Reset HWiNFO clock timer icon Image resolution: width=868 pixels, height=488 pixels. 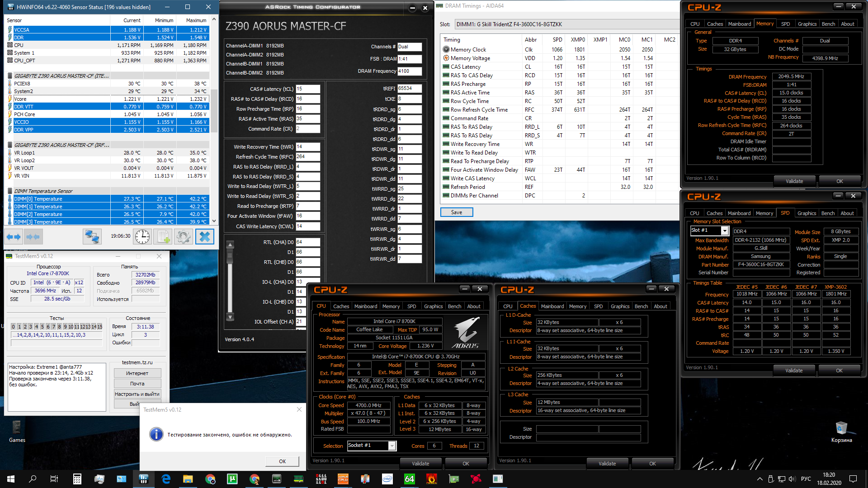[142, 236]
